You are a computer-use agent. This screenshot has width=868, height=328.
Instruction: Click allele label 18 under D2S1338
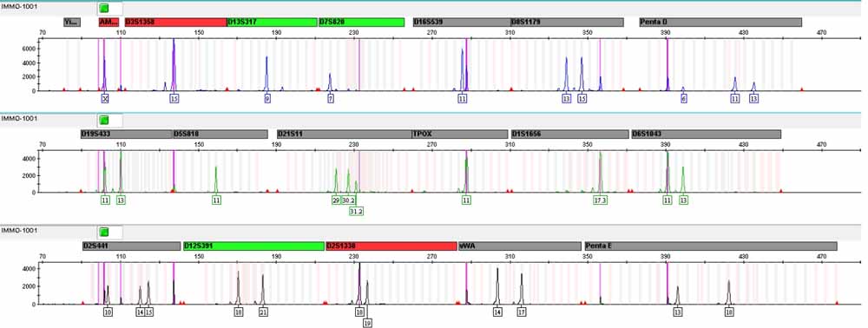click(x=360, y=312)
